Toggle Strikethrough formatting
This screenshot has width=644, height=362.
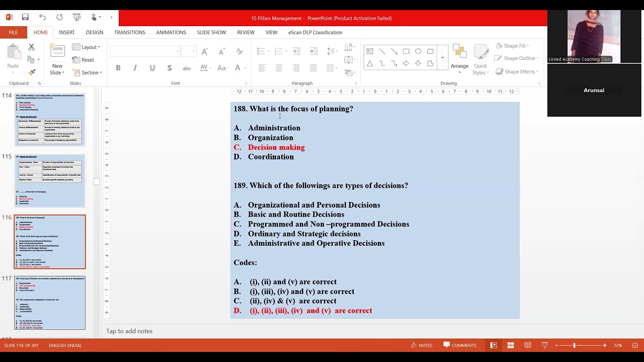tap(187, 68)
